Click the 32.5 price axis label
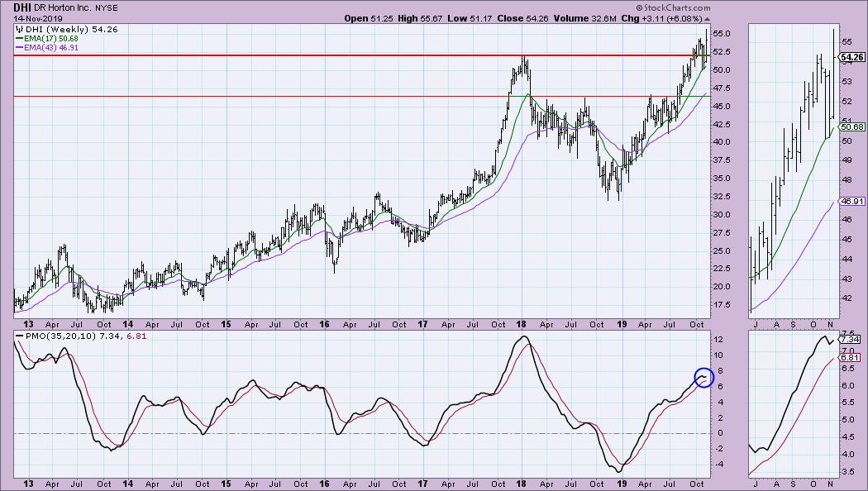The image size is (868, 491). (723, 197)
